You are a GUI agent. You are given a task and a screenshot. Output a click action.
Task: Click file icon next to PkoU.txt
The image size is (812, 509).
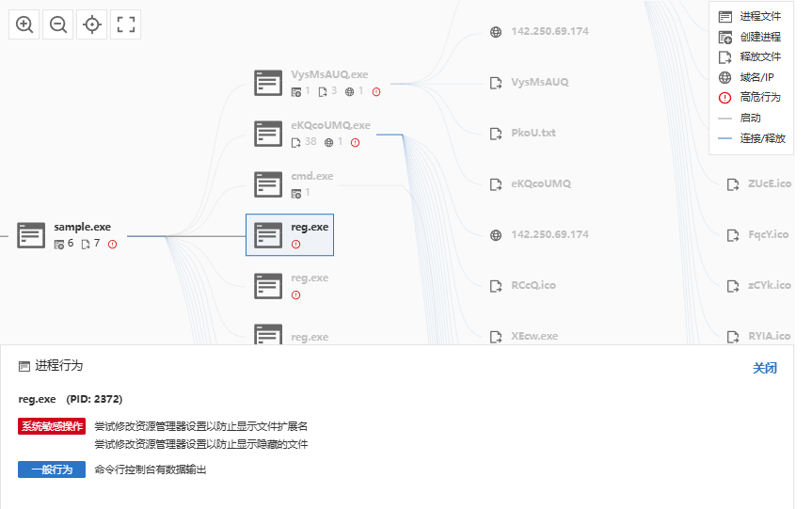[496, 134]
